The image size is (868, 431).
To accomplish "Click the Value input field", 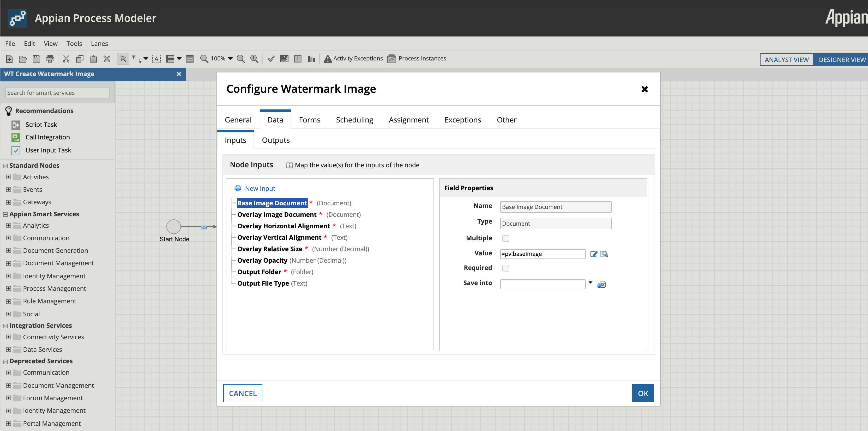I will click(x=542, y=254).
